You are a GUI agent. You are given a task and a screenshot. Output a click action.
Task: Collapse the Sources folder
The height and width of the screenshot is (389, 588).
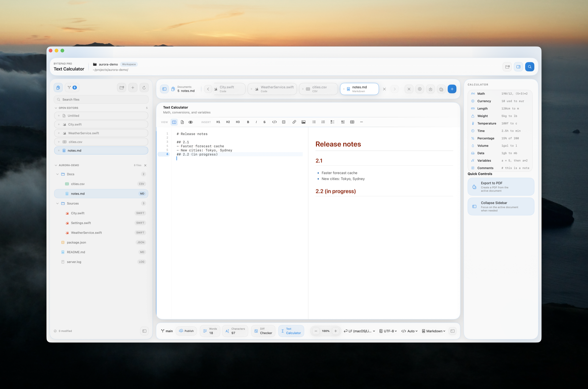(57, 203)
